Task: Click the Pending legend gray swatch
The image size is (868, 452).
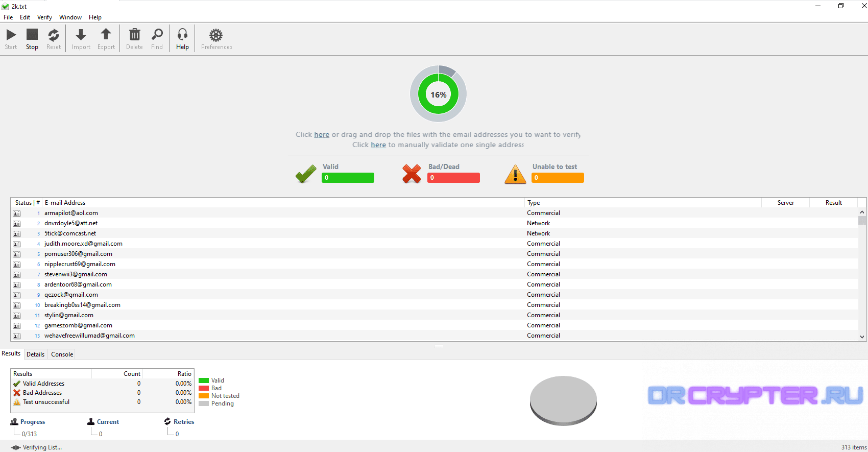Action: 204,403
